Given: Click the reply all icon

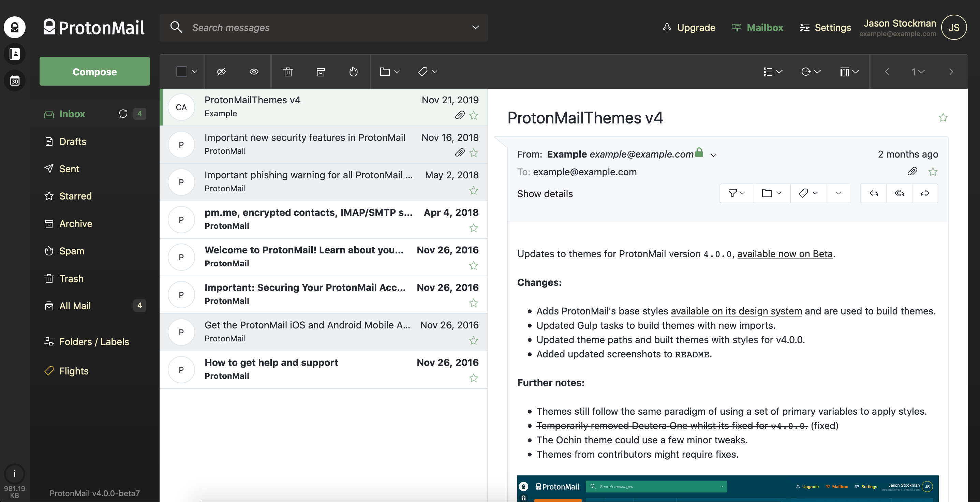Looking at the screenshot, I should pos(899,193).
